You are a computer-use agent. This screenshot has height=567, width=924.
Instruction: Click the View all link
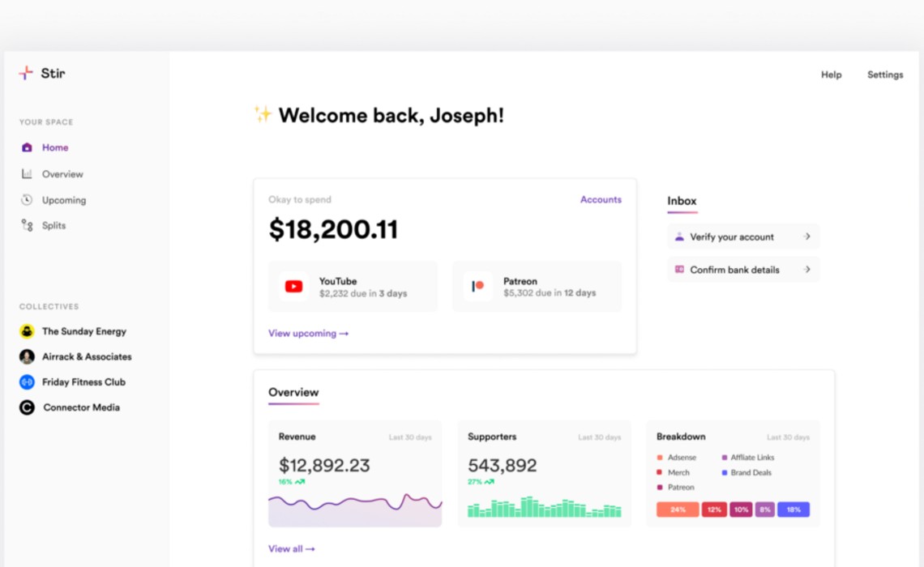(x=291, y=548)
